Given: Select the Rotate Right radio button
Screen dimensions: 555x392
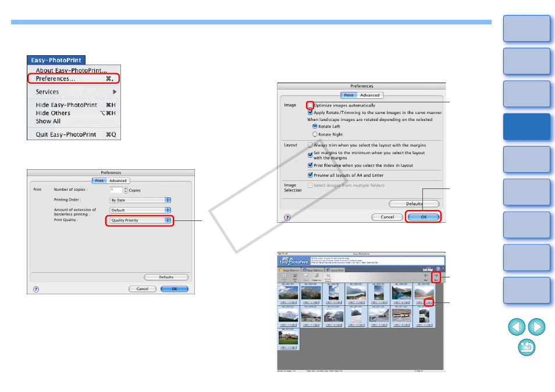Looking at the screenshot, I should [x=315, y=134].
